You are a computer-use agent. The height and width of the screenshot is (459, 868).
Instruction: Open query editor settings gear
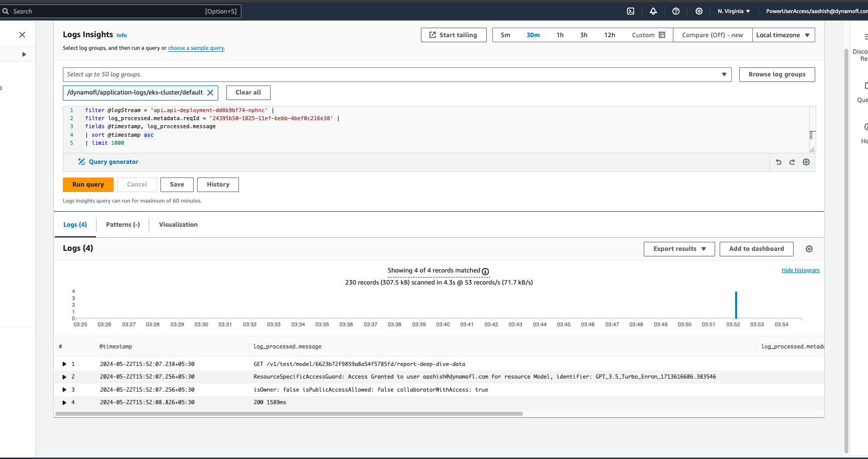[x=806, y=162]
